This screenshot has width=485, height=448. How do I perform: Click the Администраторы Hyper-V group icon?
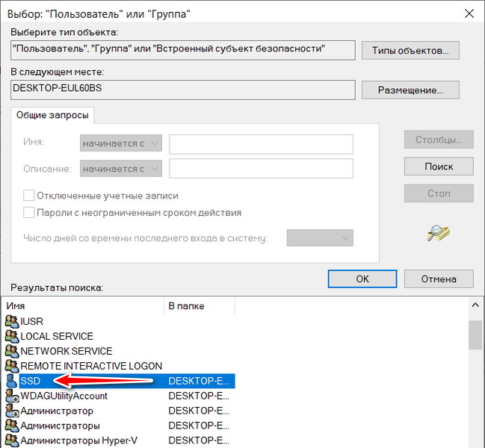(x=11, y=441)
